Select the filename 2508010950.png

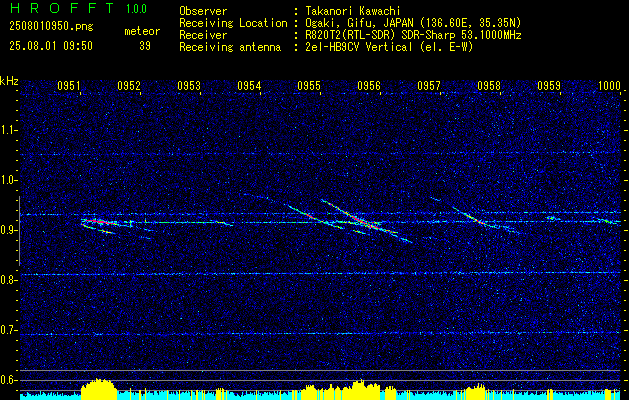(x=51, y=27)
